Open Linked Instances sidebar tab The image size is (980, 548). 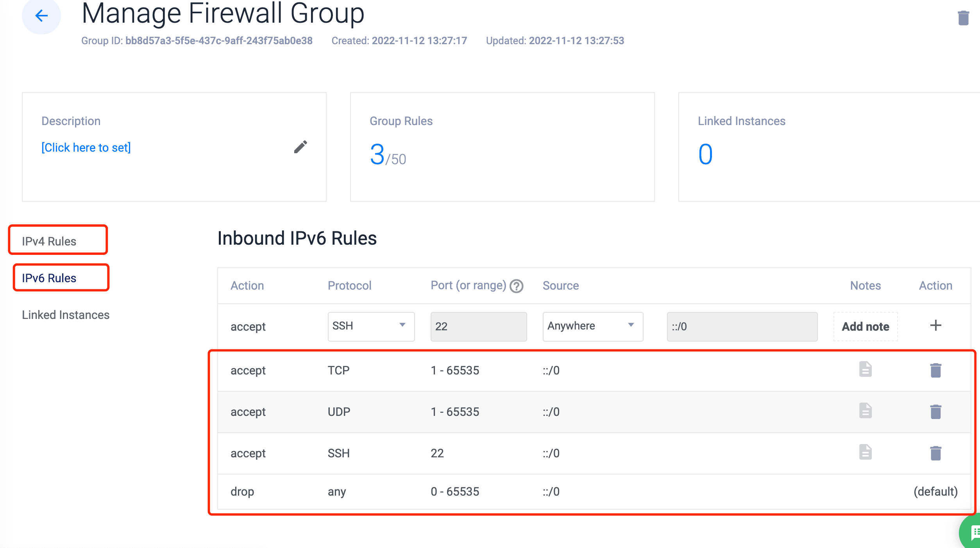coord(66,315)
